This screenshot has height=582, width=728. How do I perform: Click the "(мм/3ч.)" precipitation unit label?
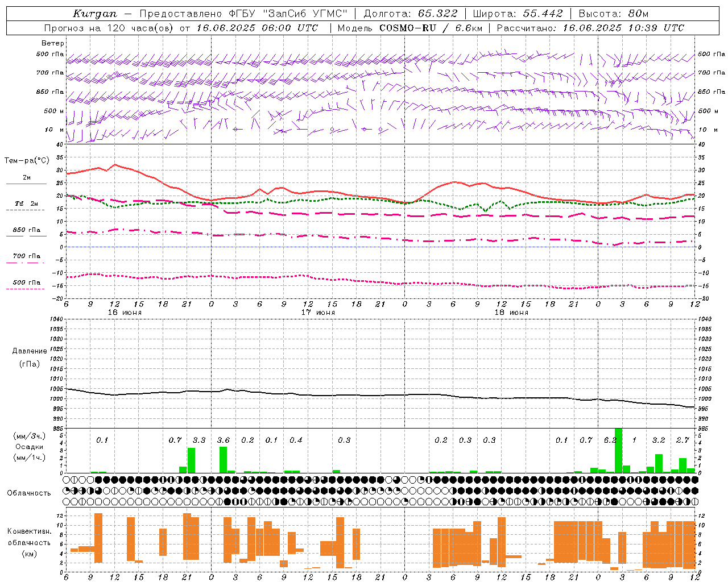pos(30,436)
